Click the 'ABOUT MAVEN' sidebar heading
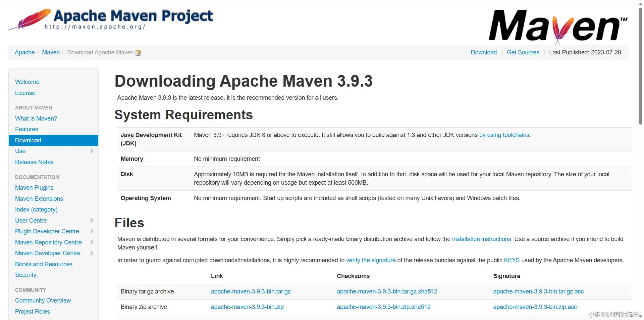 tap(34, 108)
